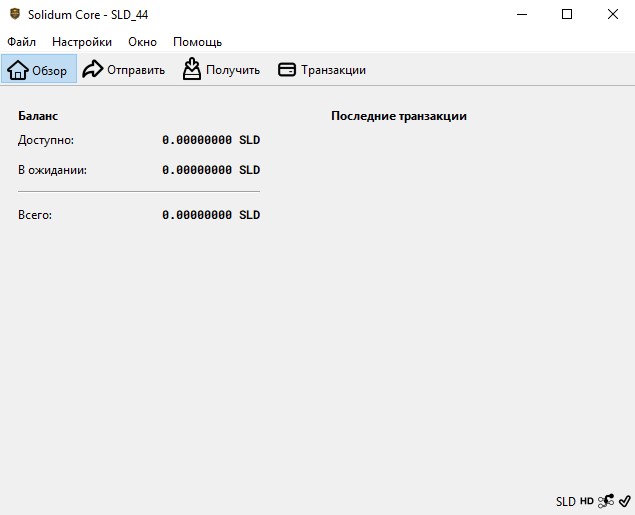This screenshot has height=515, width=635.
Task: Click the Доступно: label
Action: coord(46,140)
